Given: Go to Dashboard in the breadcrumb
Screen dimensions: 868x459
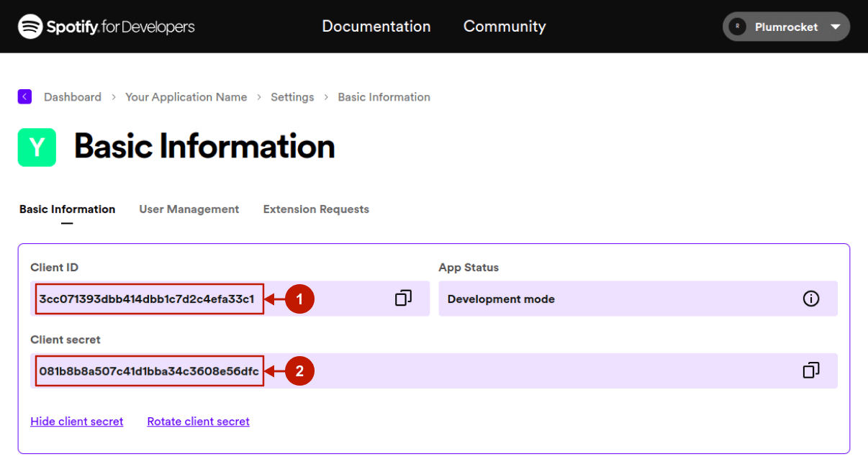Looking at the screenshot, I should click(x=73, y=97).
